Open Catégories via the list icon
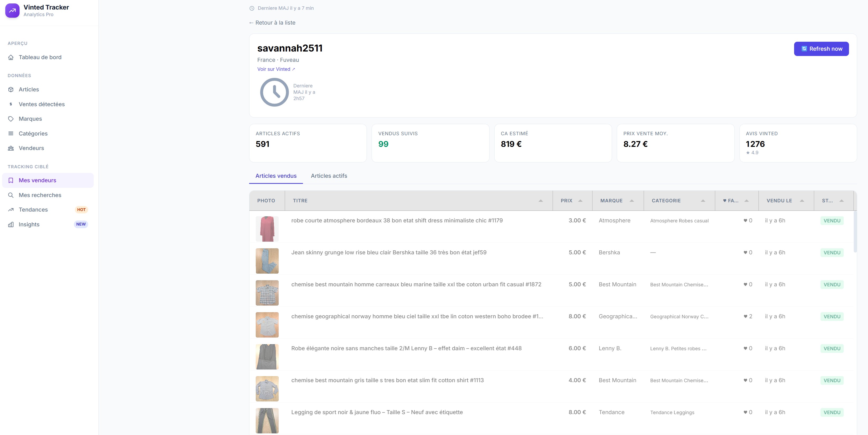Image resolution: width=868 pixels, height=435 pixels. pyautogui.click(x=11, y=134)
